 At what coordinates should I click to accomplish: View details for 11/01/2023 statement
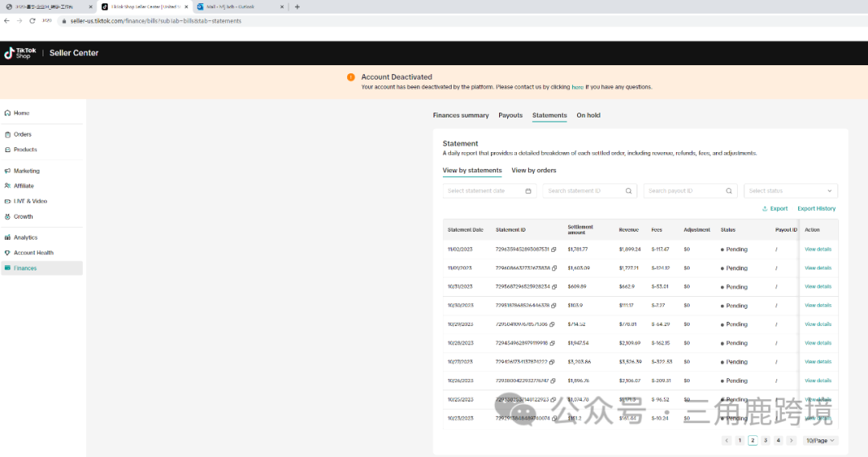click(x=818, y=268)
